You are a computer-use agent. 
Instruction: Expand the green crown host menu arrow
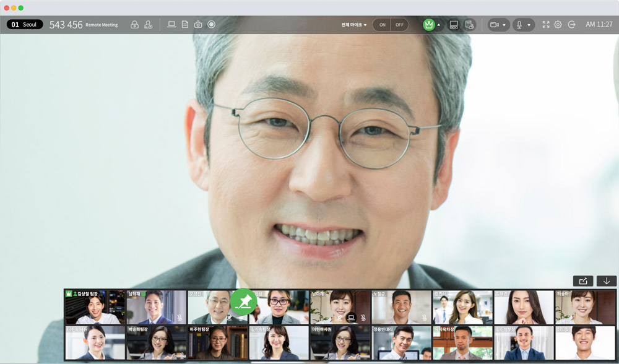pos(439,25)
